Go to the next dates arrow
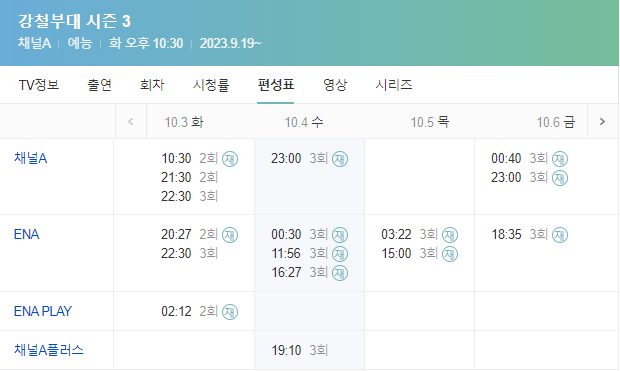620x371 pixels. (603, 121)
